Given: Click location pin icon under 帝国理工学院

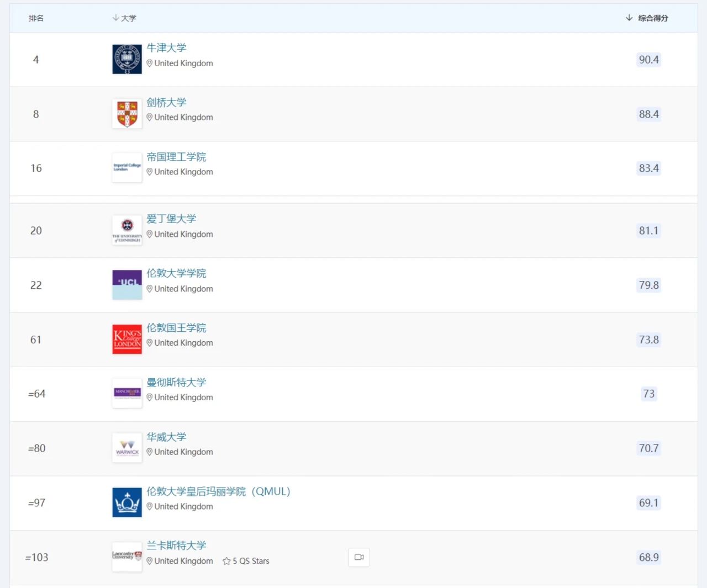Looking at the screenshot, I should (x=149, y=172).
